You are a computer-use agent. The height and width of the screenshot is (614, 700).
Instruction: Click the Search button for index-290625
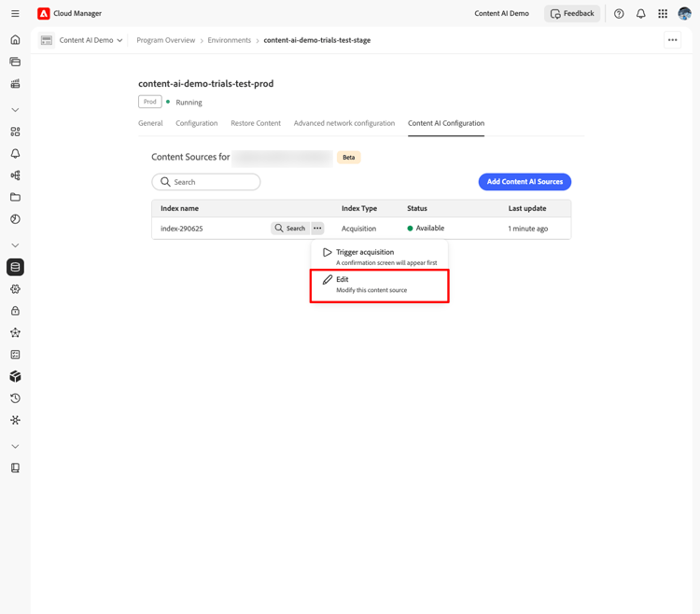click(x=290, y=228)
